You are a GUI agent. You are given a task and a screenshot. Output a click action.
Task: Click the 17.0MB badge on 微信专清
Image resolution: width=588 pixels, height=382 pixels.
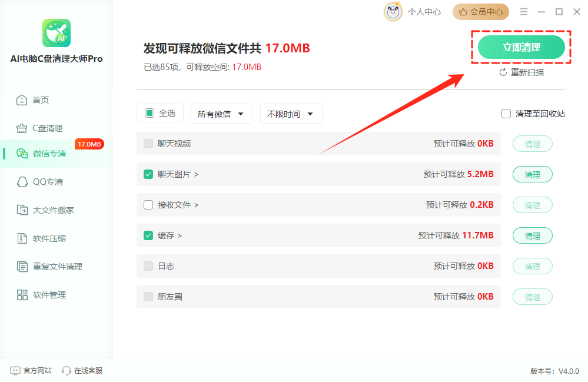pos(89,144)
